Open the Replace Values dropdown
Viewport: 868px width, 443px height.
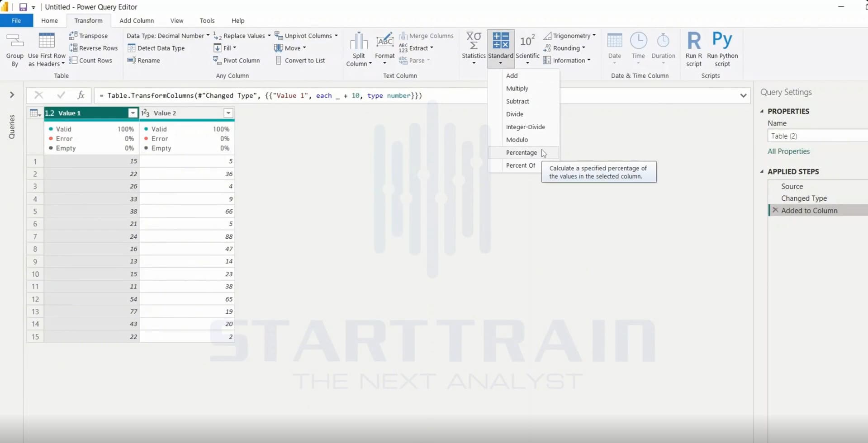(242, 35)
